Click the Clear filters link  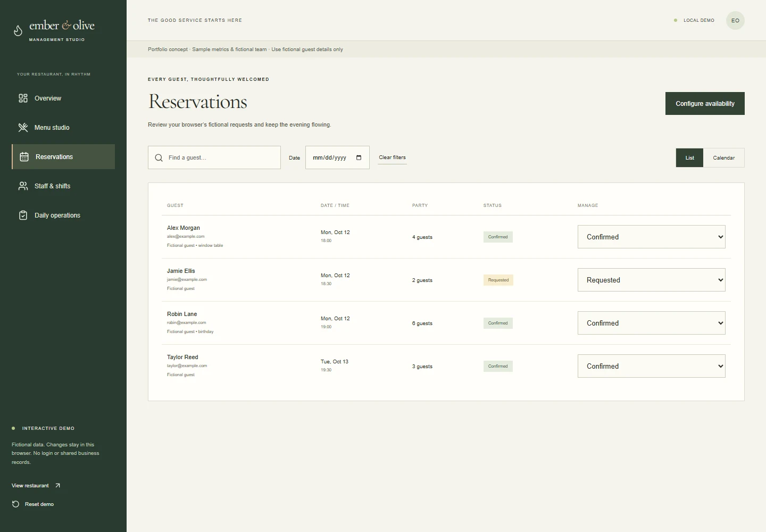click(x=392, y=157)
